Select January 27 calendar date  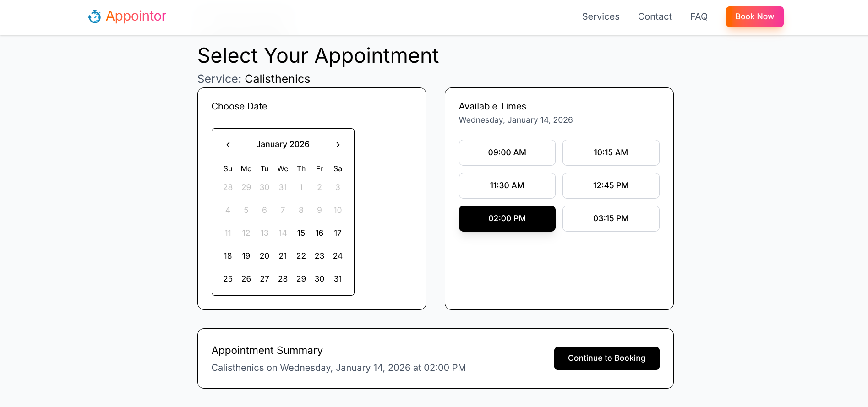coord(264,279)
